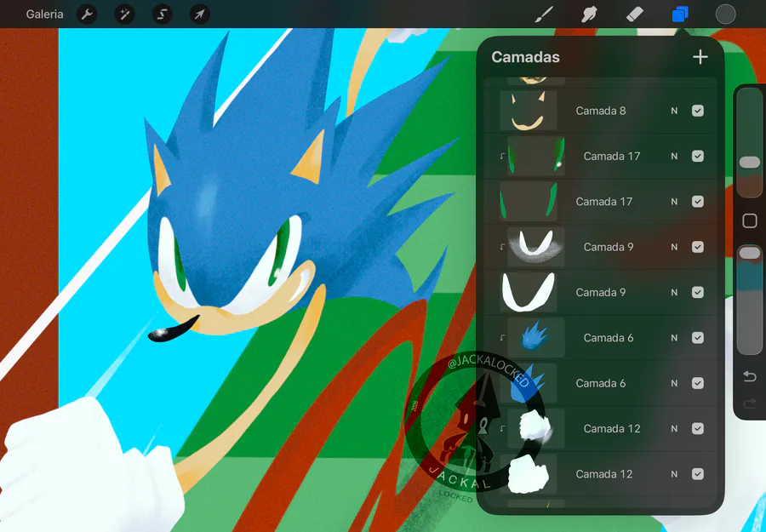Select the white glove thumbnail of unclipped Camada 12
766x532 pixels.
(528, 474)
